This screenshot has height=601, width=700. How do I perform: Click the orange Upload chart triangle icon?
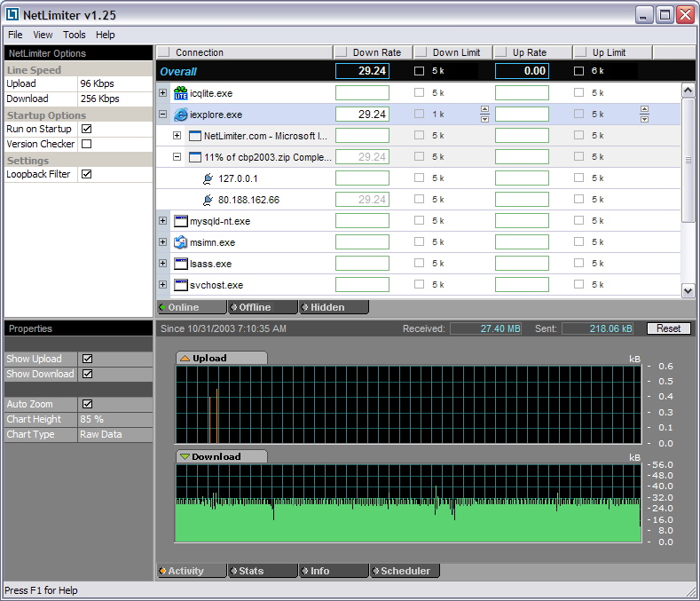click(x=185, y=359)
